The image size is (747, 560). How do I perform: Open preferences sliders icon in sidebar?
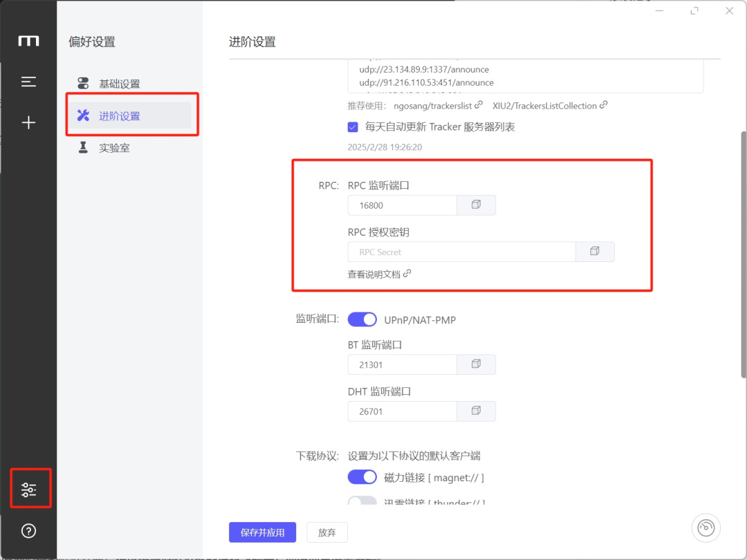[28, 489]
